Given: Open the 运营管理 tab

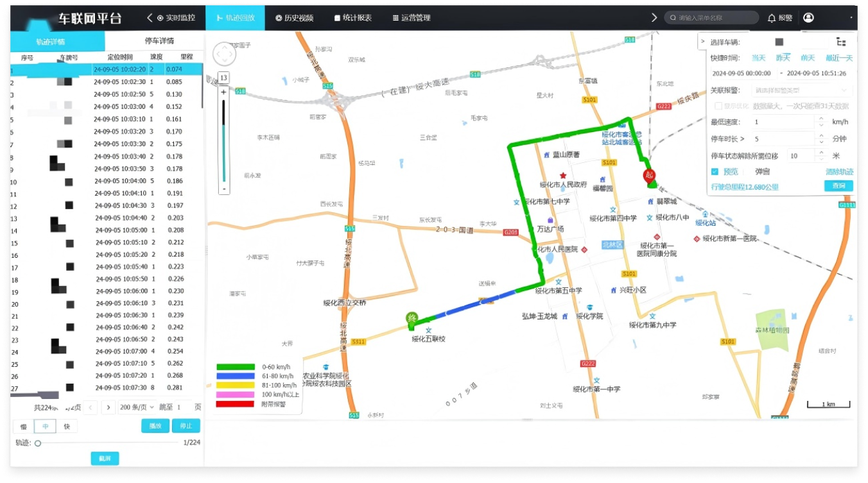Looking at the screenshot, I should [x=411, y=18].
